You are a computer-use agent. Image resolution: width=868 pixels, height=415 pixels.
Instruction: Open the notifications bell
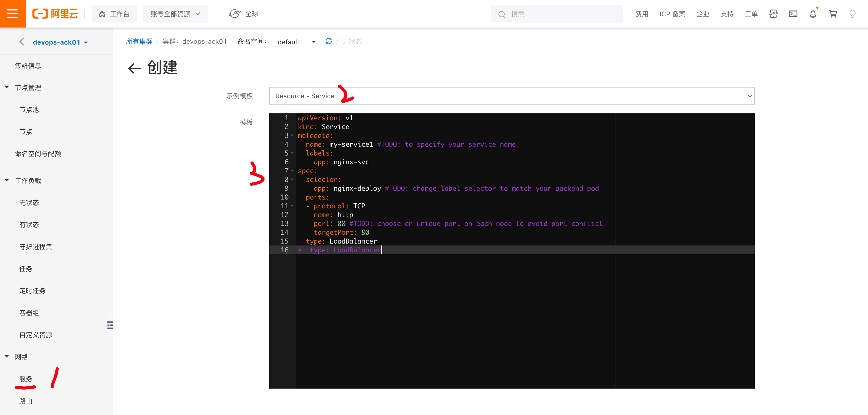pyautogui.click(x=813, y=14)
